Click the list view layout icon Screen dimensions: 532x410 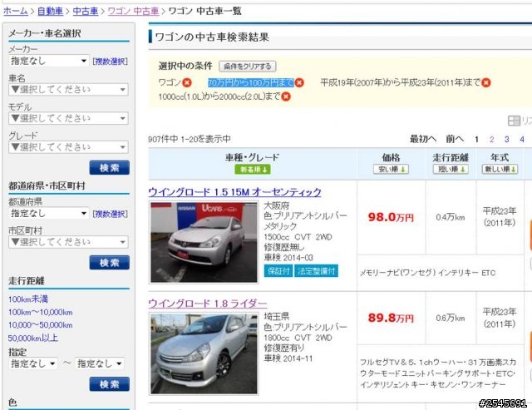click(x=514, y=121)
